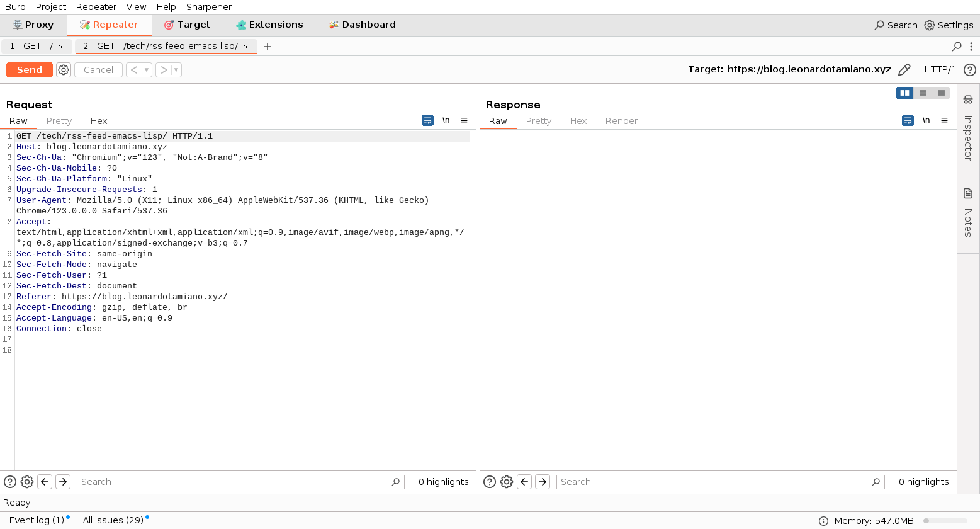
Task: Open the Repeater menu
Action: (96, 7)
